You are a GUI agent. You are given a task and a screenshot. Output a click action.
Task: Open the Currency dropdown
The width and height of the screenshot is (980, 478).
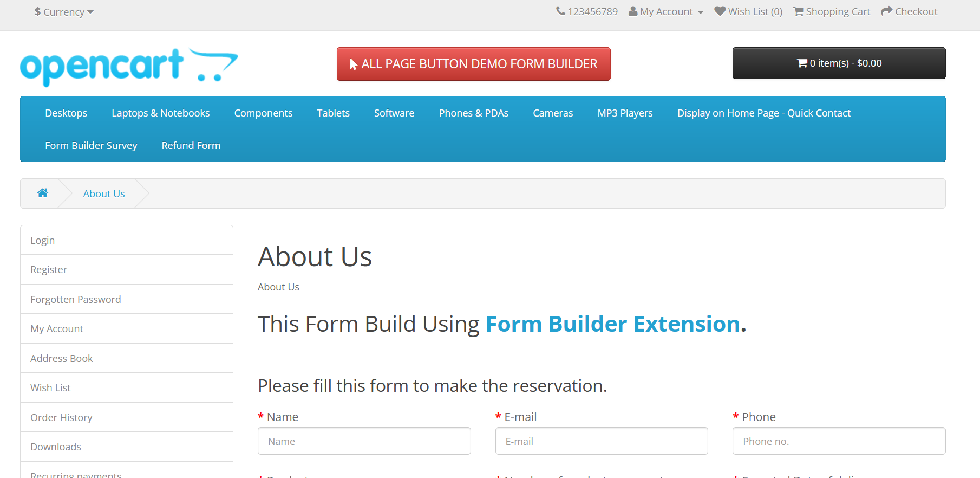(x=64, y=12)
